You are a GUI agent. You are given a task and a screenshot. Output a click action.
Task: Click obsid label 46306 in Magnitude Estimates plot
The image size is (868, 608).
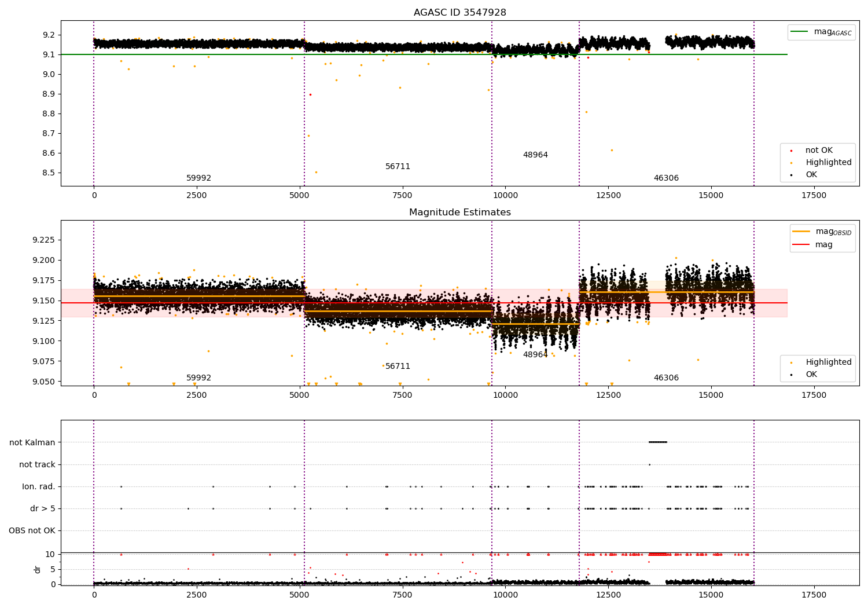tap(666, 378)
